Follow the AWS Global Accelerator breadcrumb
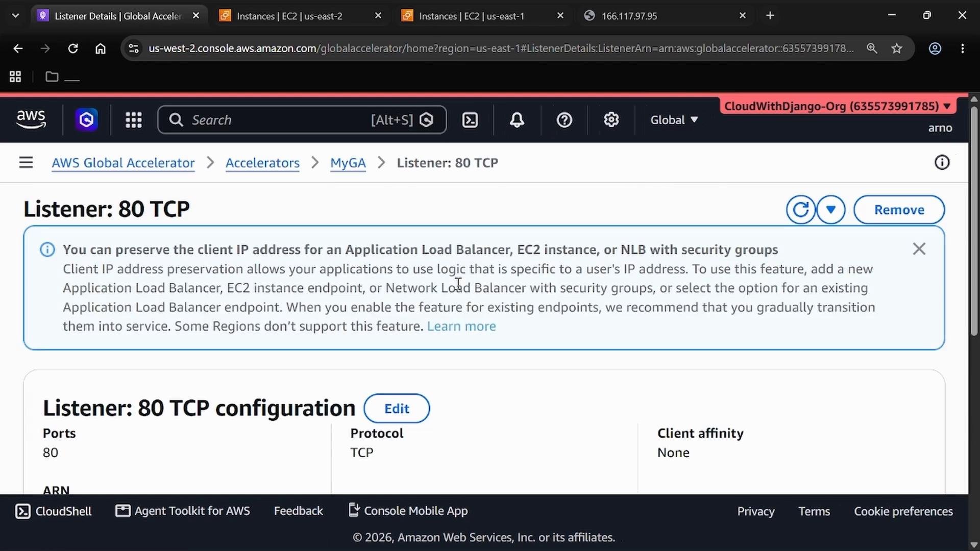The image size is (980, 551). tap(123, 163)
